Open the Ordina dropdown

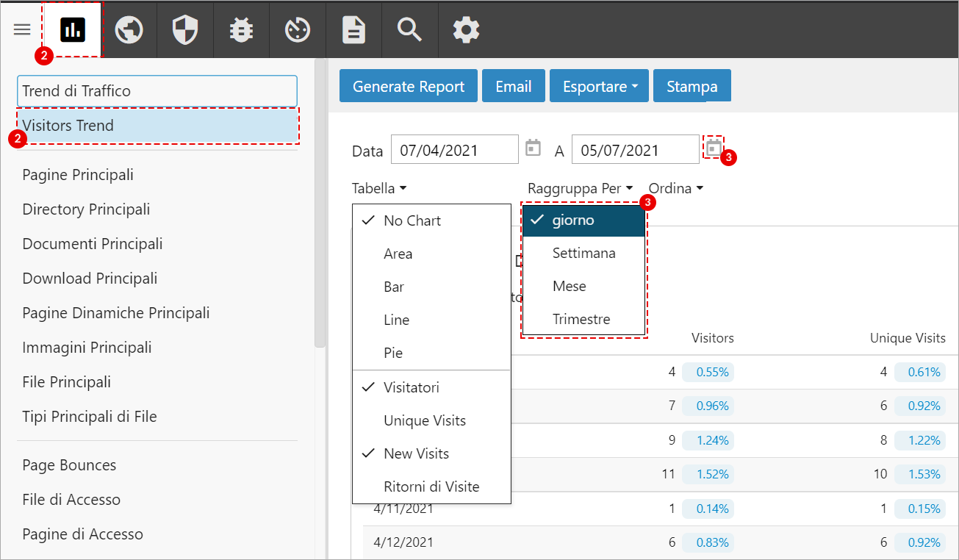click(x=675, y=188)
